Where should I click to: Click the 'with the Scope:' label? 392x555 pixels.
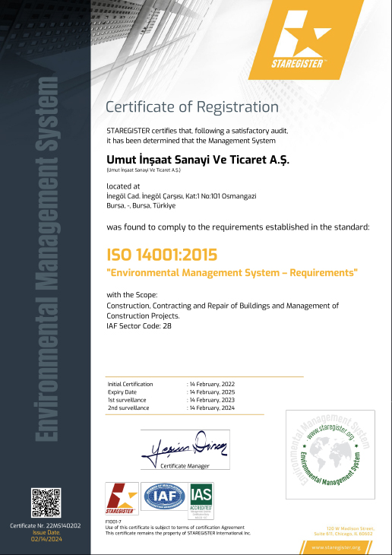[132, 295]
